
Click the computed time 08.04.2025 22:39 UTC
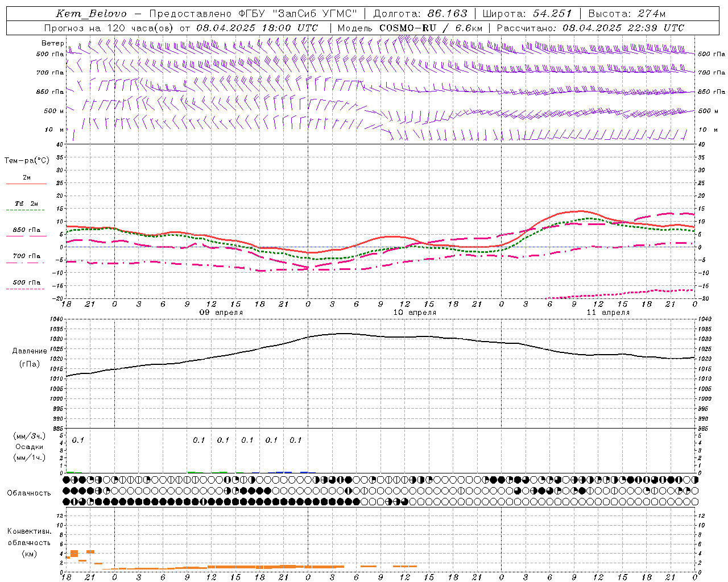(x=623, y=28)
